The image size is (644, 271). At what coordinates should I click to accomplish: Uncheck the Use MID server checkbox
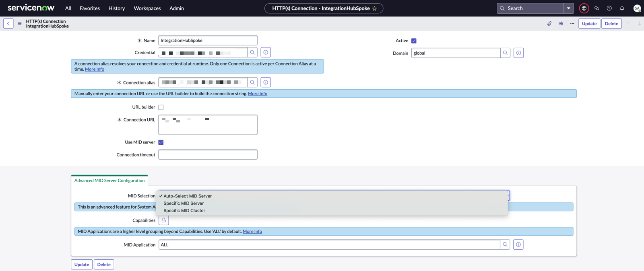[x=161, y=142]
